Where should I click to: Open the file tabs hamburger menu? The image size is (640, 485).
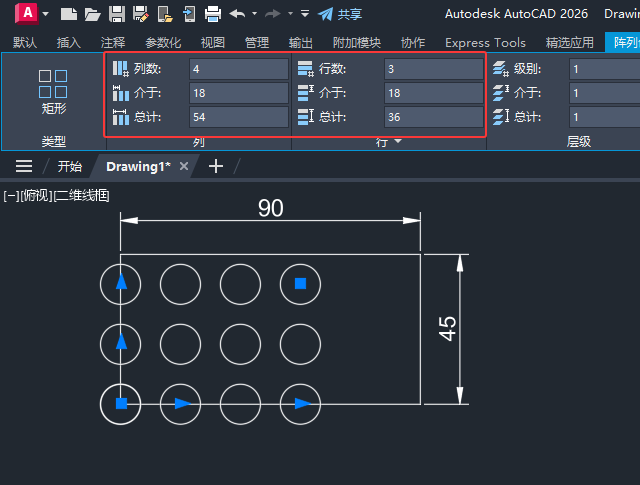pos(24,166)
